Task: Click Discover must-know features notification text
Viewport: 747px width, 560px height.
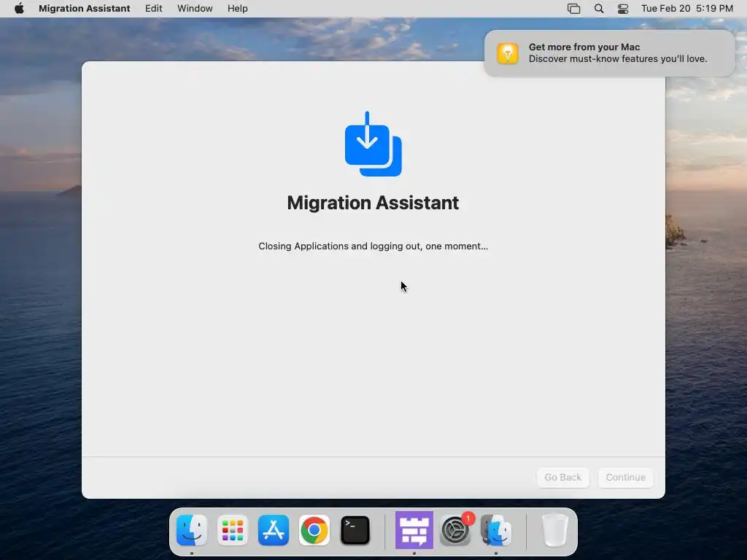Action: (x=618, y=59)
